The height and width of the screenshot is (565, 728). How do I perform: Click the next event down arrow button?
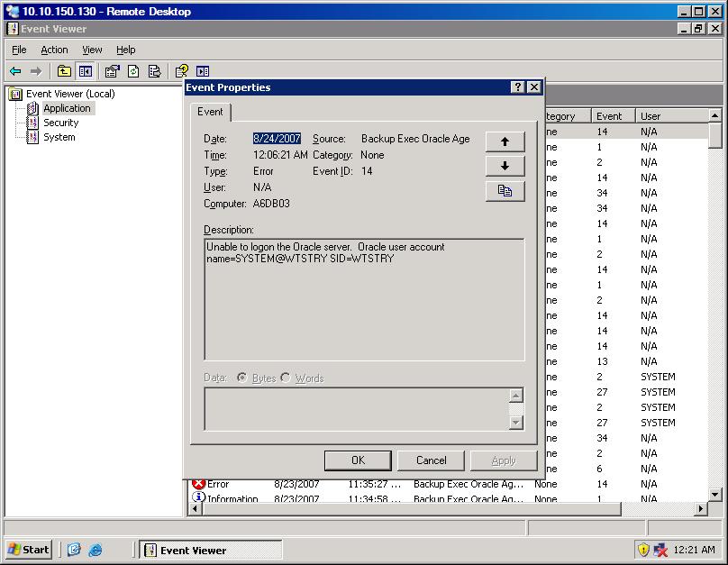[505, 166]
